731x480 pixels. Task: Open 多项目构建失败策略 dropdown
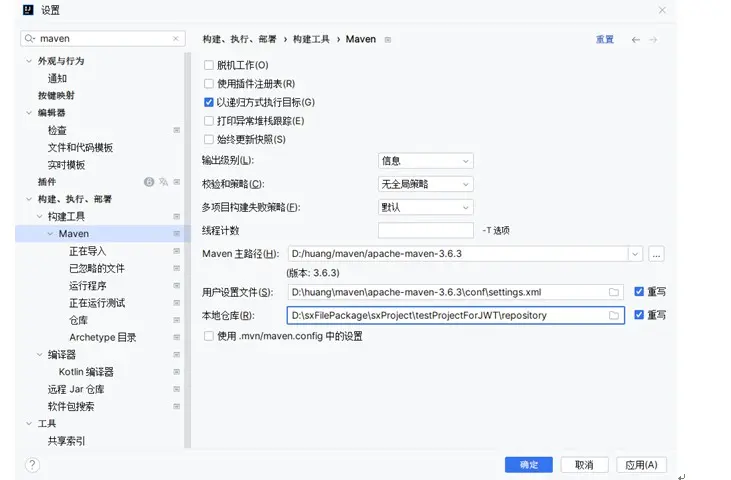[426, 207]
